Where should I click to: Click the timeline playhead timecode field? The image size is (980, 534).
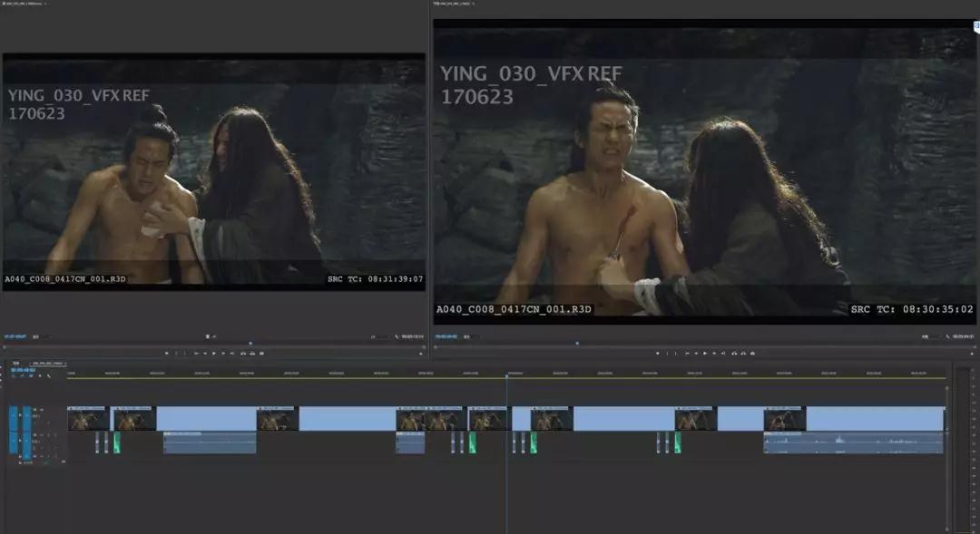click(24, 369)
